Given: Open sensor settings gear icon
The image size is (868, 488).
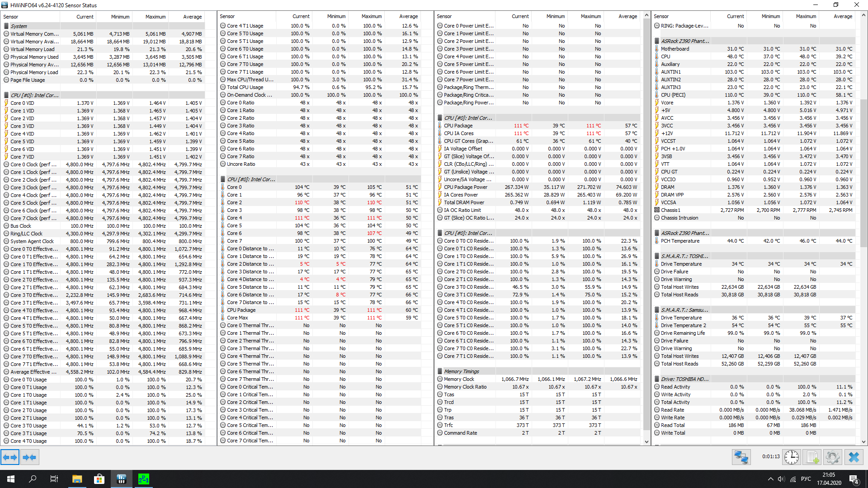Looking at the screenshot, I should [832, 457].
